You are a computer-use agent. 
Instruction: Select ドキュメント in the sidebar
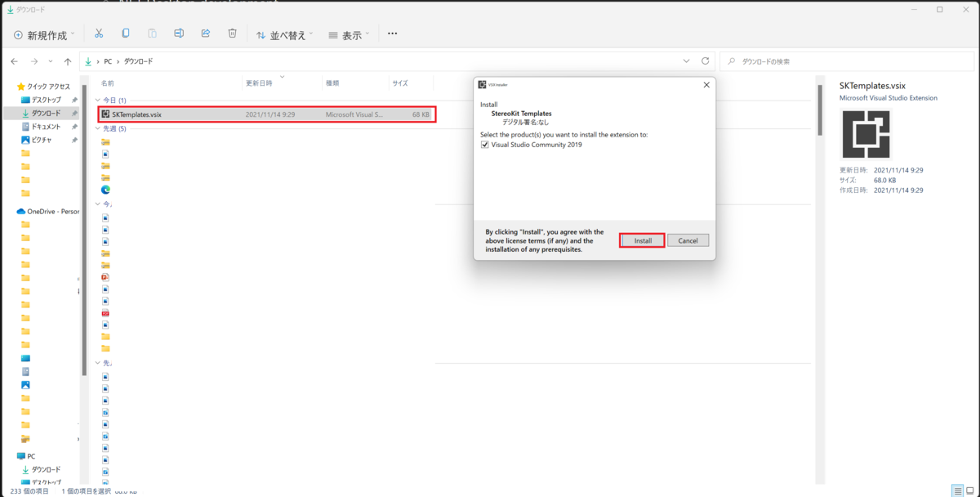click(46, 127)
